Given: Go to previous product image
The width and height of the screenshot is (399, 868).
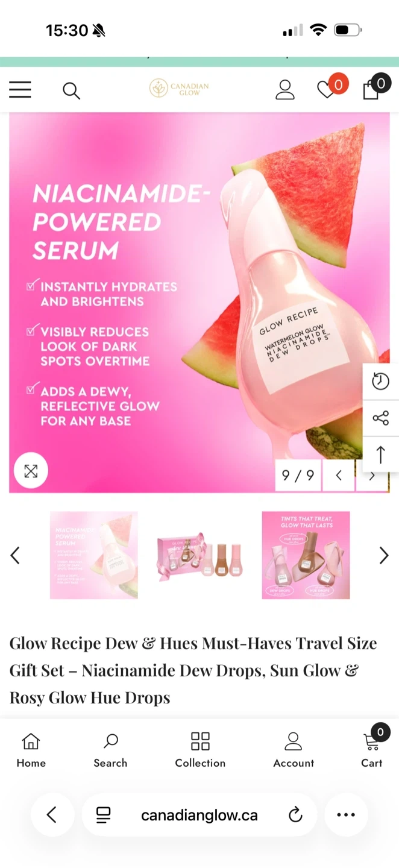Looking at the screenshot, I should point(339,476).
